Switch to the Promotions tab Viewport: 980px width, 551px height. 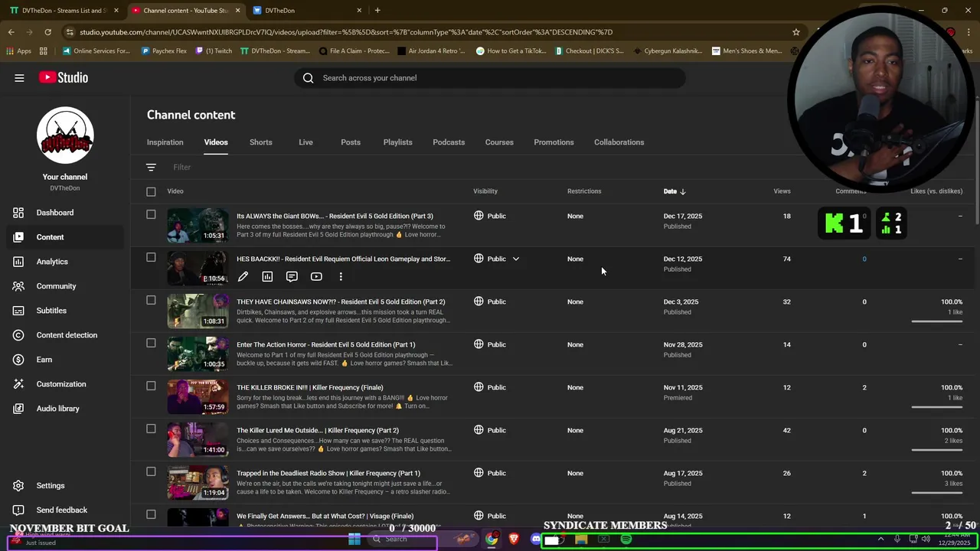pos(554,142)
